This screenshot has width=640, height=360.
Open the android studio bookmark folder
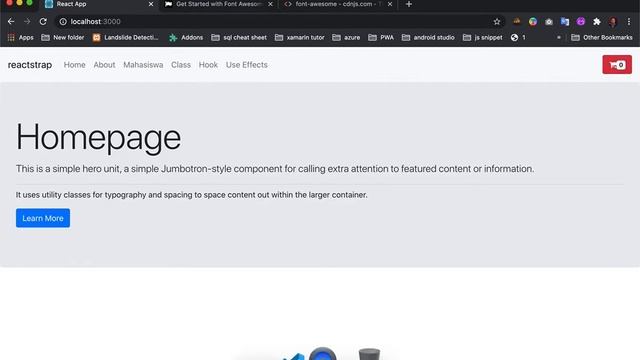pos(428,38)
